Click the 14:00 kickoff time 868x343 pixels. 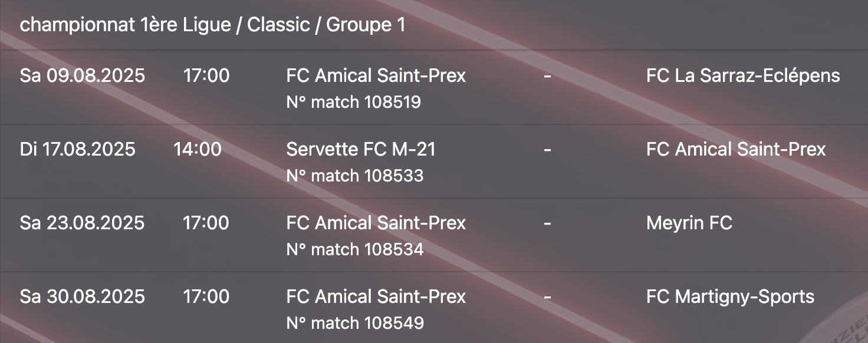(198, 150)
